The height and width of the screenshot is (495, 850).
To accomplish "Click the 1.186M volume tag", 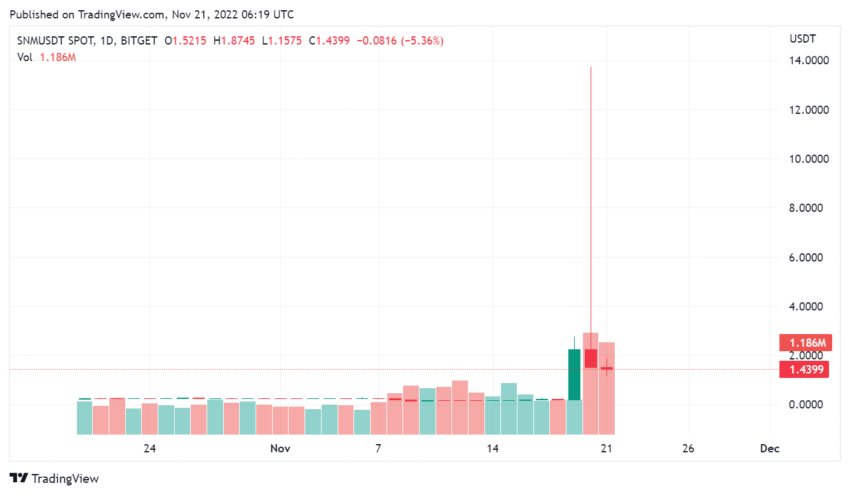I will 806,343.
